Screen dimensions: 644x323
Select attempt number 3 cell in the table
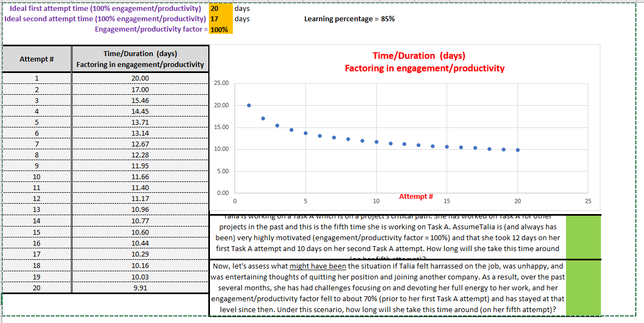pos(37,100)
